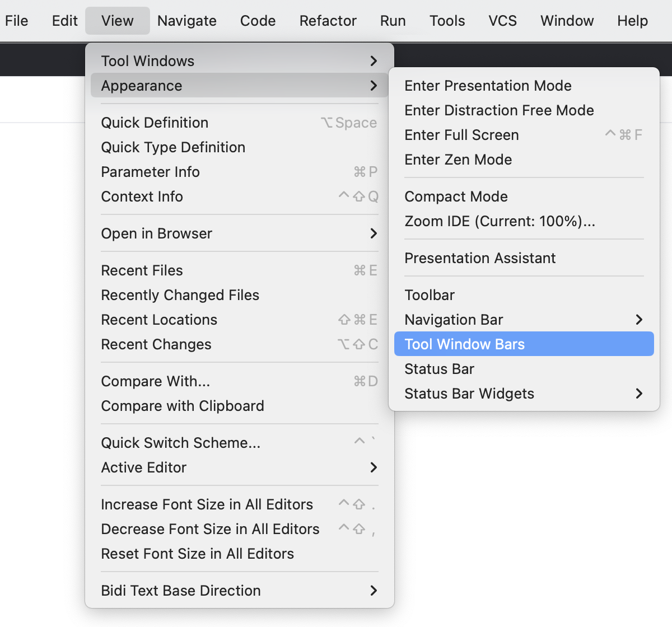The height and width of the screenshot is (627, 672).
Task: Expand the Open in Browser submenu
Action: point(239,233)
